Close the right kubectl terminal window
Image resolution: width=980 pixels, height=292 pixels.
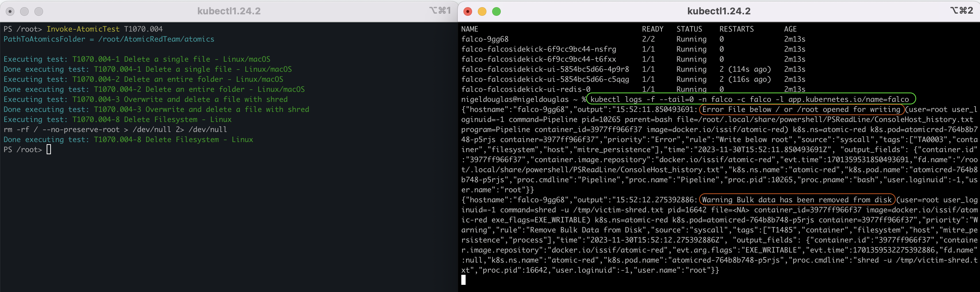point(467,11)
